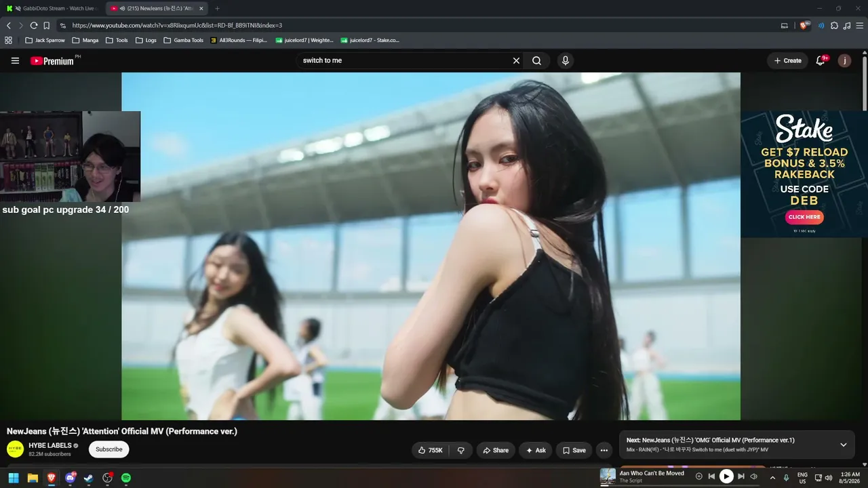The image size is (868, 488).
Task: Open the Windows Start menu
Action: point(14,478)
